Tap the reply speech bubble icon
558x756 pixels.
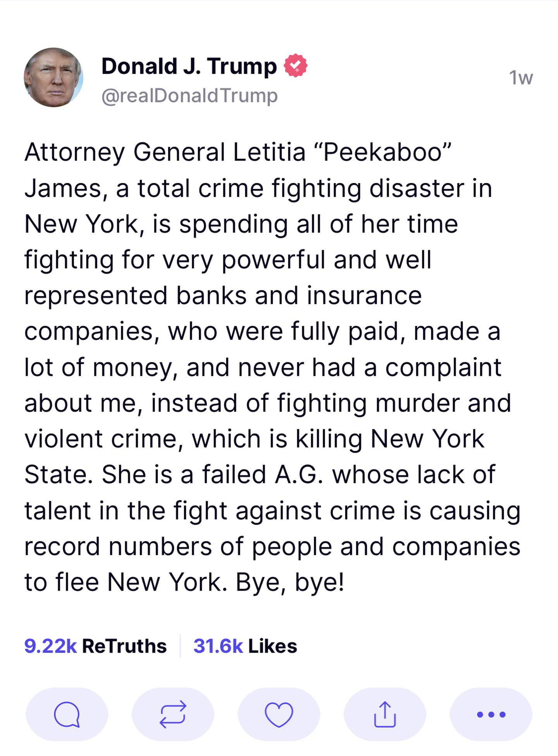(67, 714)
